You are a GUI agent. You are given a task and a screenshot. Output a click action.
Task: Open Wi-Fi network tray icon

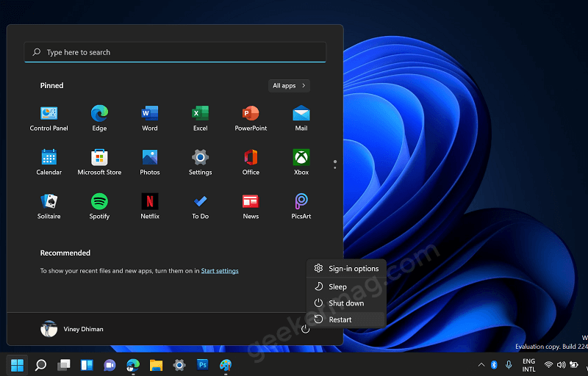(x=548, y=365)
